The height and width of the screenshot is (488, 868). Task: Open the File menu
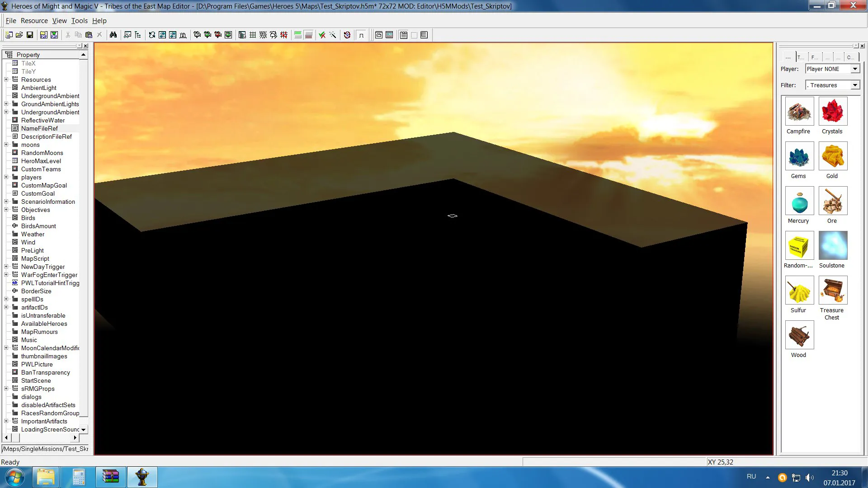click(x=11, y=21)
